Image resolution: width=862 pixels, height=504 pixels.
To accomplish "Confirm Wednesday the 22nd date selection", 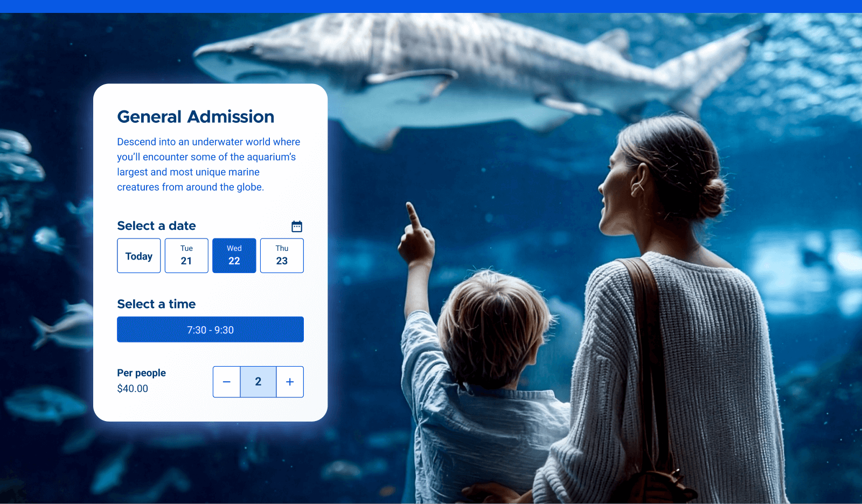I will click(x=234, y=255).
